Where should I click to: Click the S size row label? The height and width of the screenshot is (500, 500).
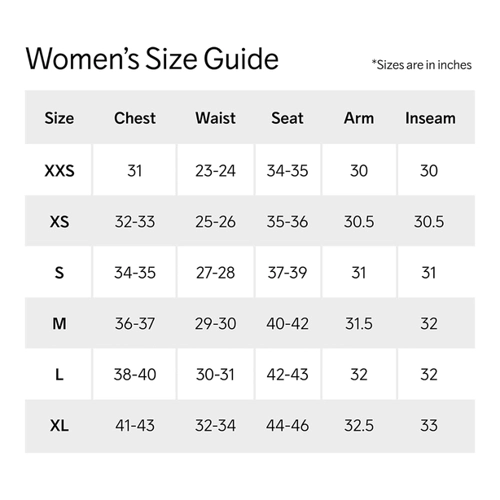point(59,273)
